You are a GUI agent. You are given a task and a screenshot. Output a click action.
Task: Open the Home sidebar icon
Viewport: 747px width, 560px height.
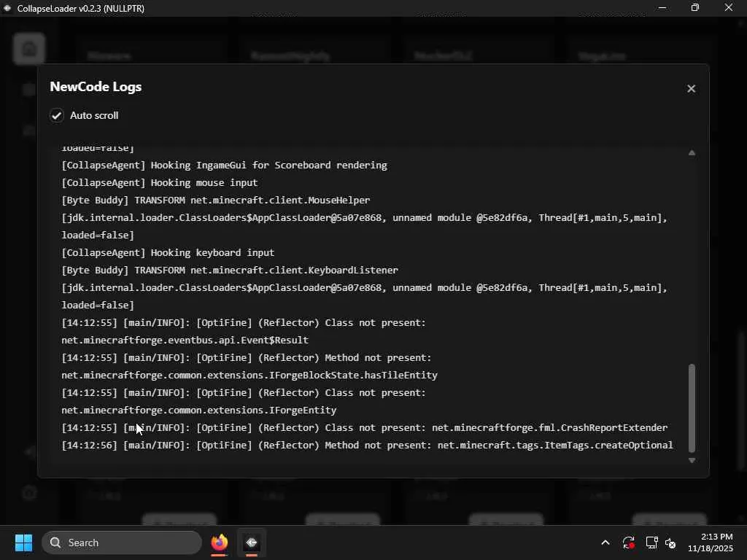(x=29, y=49)
